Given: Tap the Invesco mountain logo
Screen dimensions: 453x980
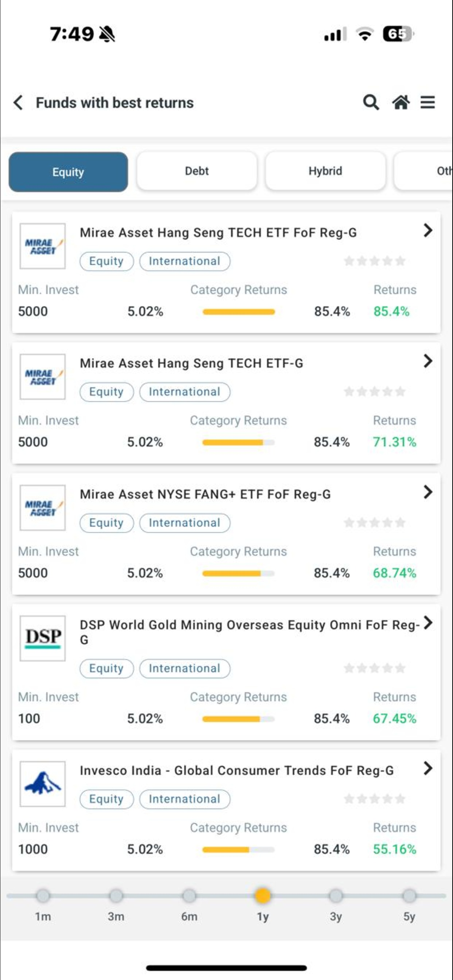Looking at the screenshot, I should pyautogui.click(x=43, y=784).
